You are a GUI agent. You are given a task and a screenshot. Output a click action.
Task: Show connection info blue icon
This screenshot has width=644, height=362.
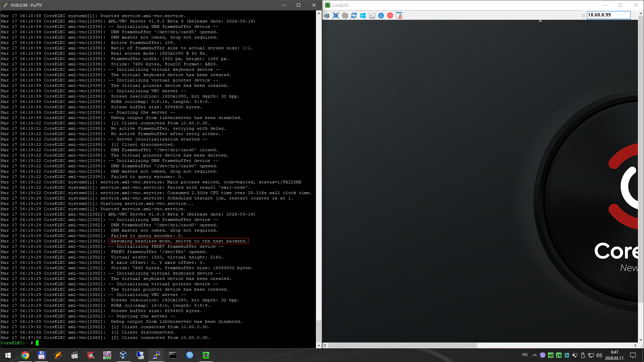point(381,15)
